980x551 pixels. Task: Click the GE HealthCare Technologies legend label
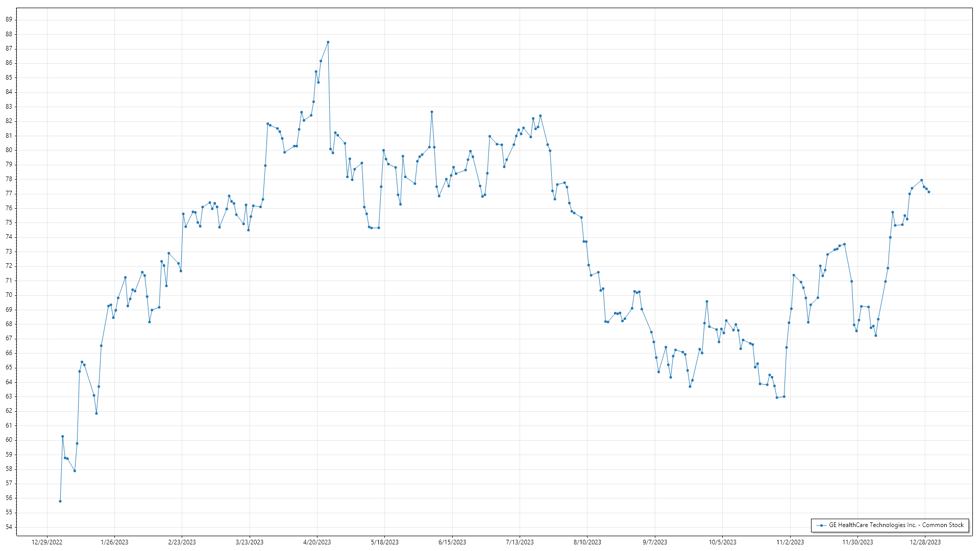tap(896, 525)
